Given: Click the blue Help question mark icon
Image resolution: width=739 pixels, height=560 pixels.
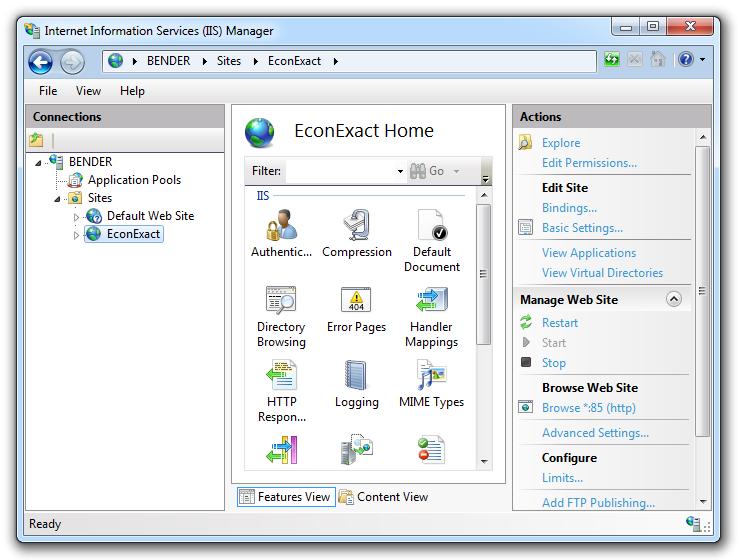Looking at the screenshot, I should [x=686, y=59].
